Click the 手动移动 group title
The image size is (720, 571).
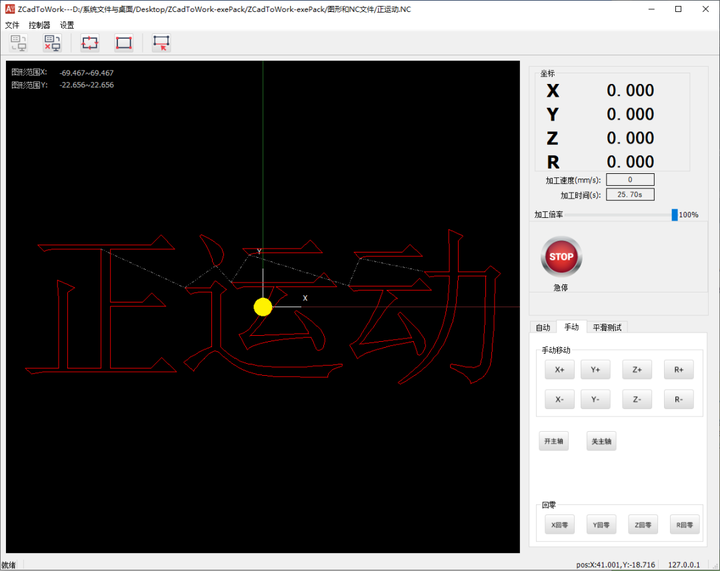click(x=556, y=350)
